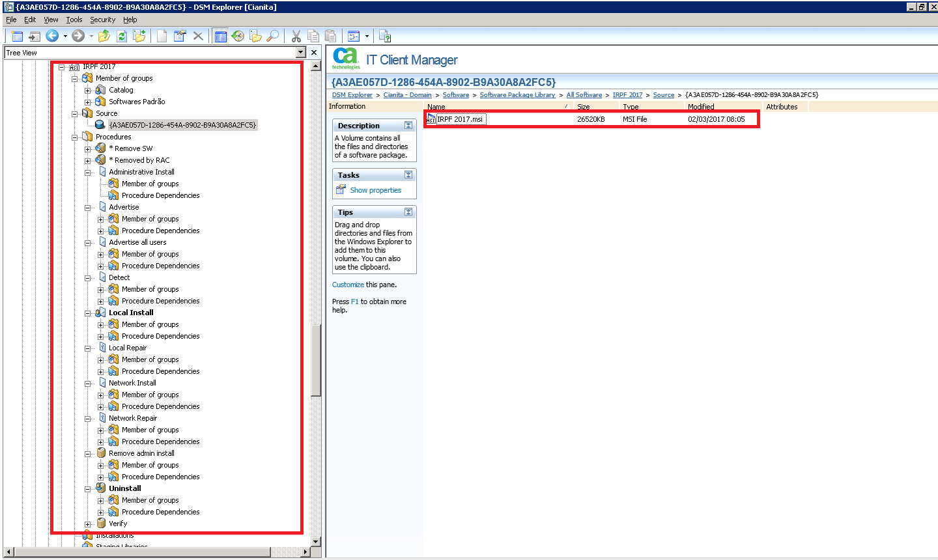
Task: Click the Customize link
Action: coord(348,285)
